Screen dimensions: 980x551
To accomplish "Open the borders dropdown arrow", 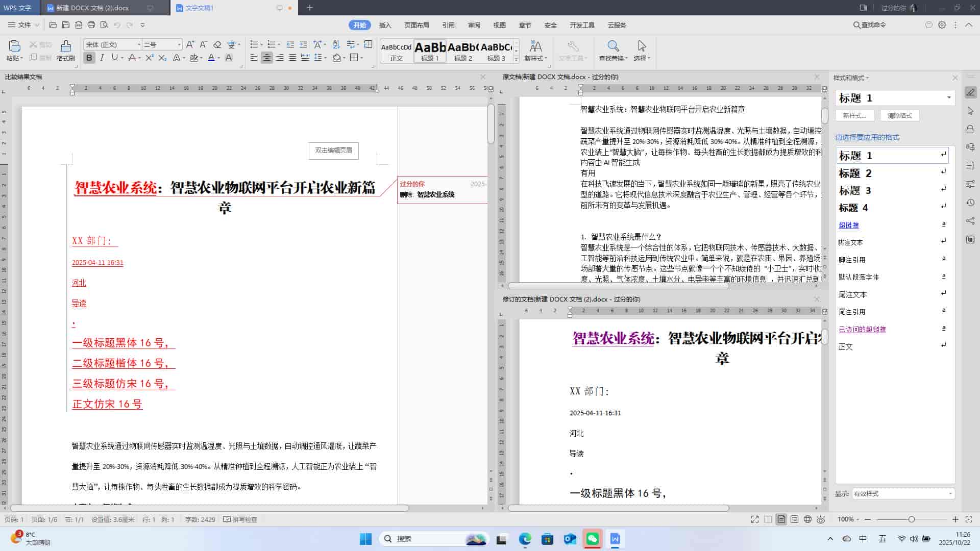I will pyautogui.click(x=362, y=58).
